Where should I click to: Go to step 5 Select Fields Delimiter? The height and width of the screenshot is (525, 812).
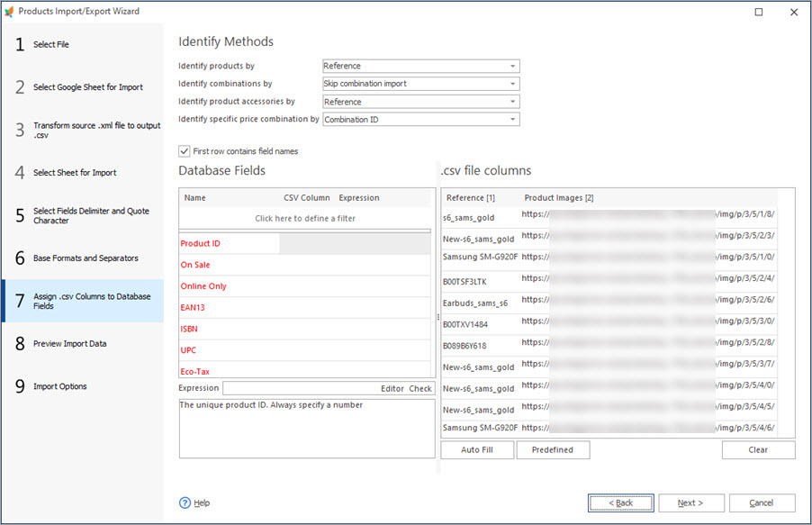(x=83, y=215)
